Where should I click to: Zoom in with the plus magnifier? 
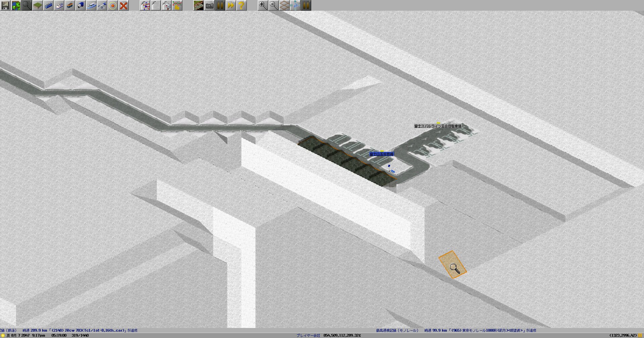pyautogui.click(x=263, y=5)
